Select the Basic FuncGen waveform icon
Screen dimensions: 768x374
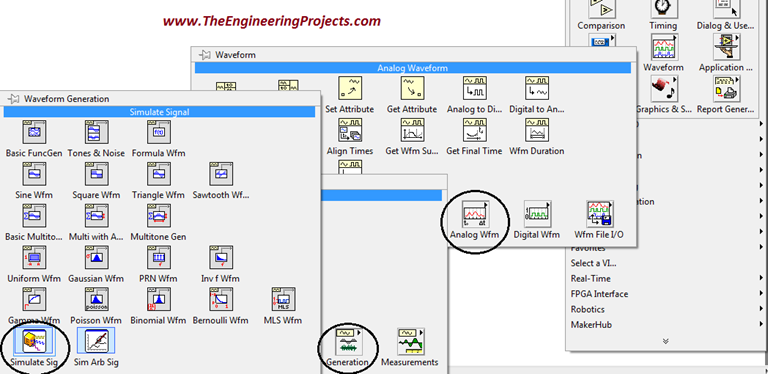pyautogui.click(x=34, y=132)
